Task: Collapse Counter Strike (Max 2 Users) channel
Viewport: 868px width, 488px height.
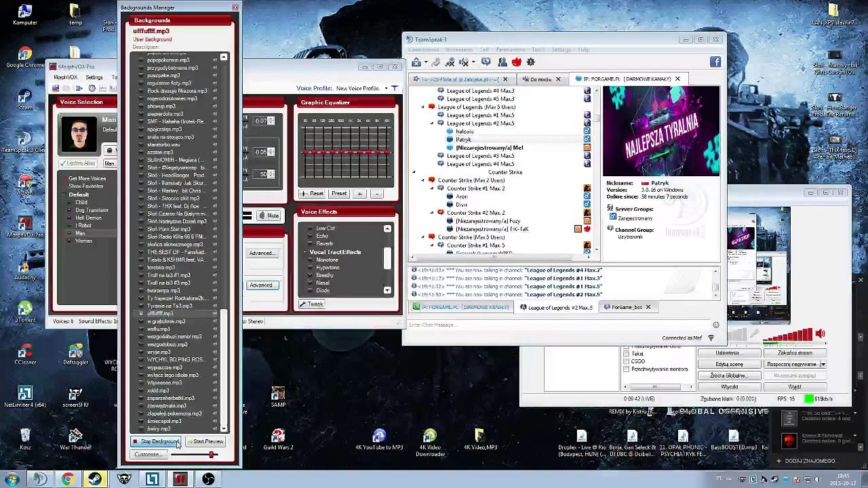Action: [x=422, y=180]
